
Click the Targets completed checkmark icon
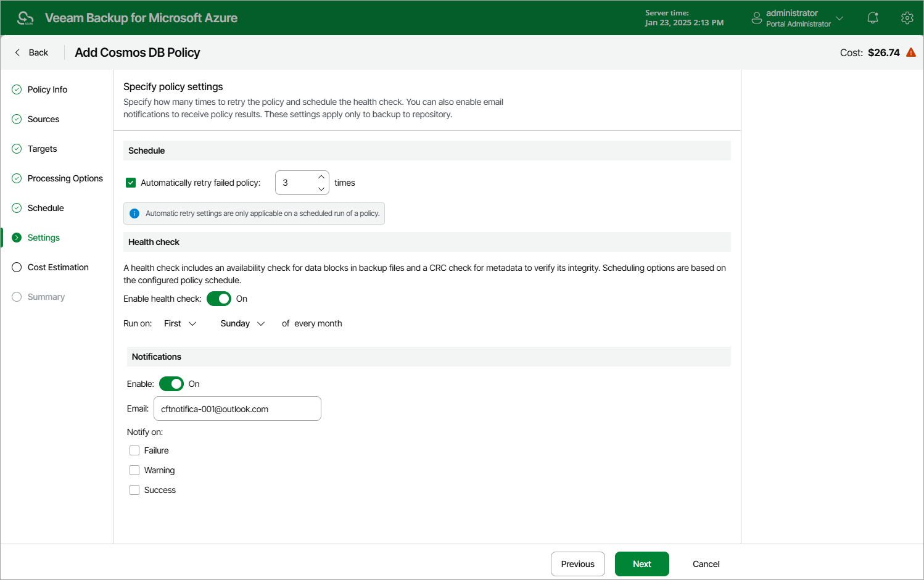click(x=17, y=149)
